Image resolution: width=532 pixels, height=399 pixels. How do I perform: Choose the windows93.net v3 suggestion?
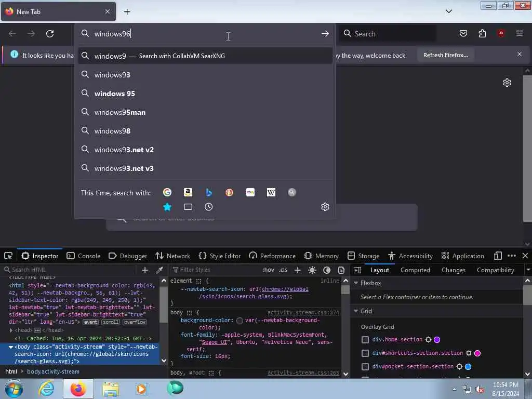pos(205,168)
